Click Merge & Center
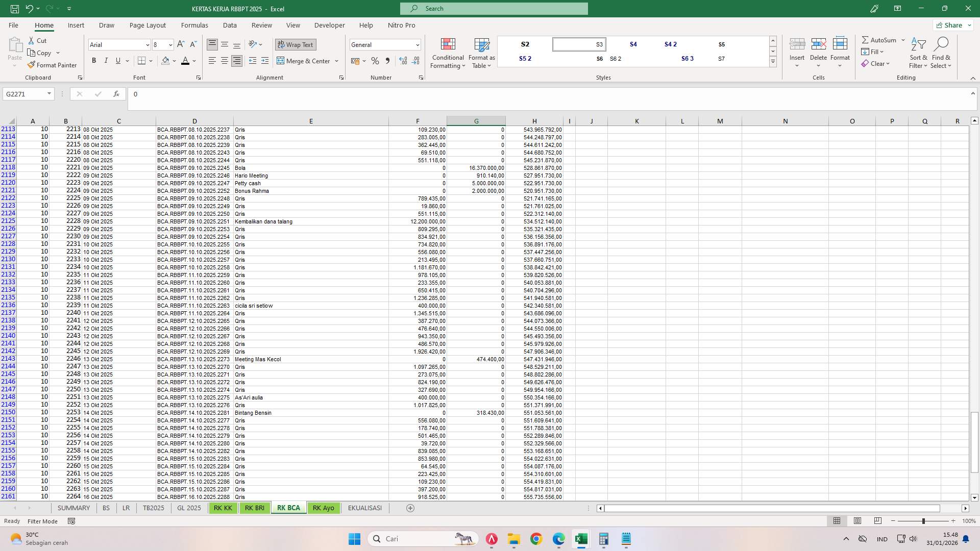 point(305,61)
